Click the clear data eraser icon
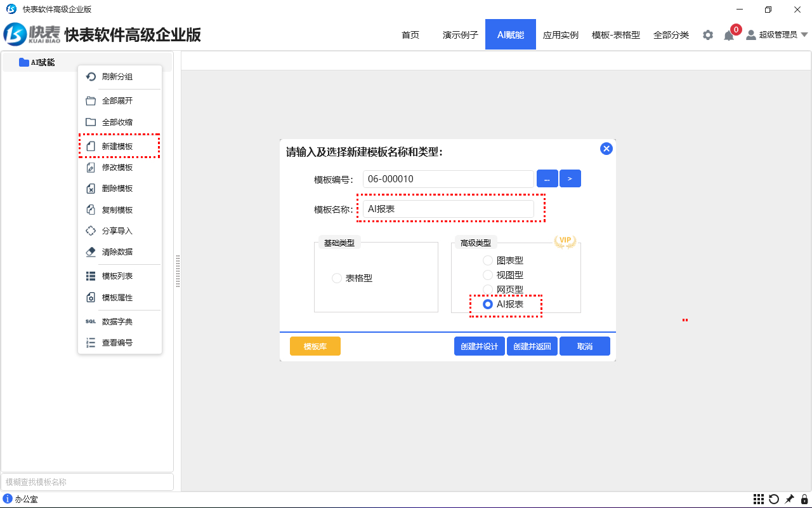Image resolution: width=812 pixels, height=508 pixels. point(91,252)
